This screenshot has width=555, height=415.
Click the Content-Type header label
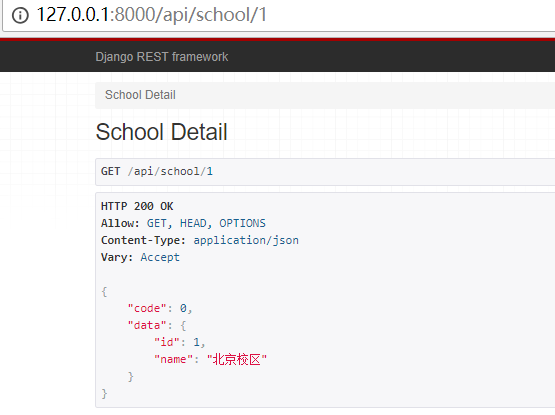click(141, 240)
